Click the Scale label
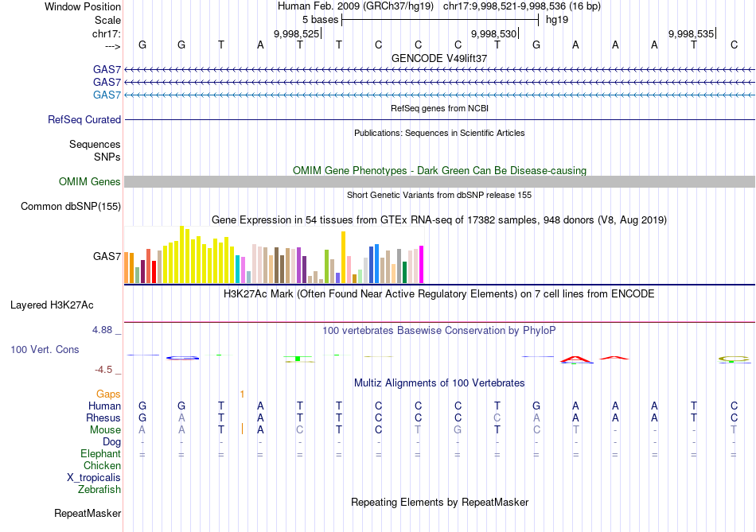Screen dimensions: 756x532 107,20
